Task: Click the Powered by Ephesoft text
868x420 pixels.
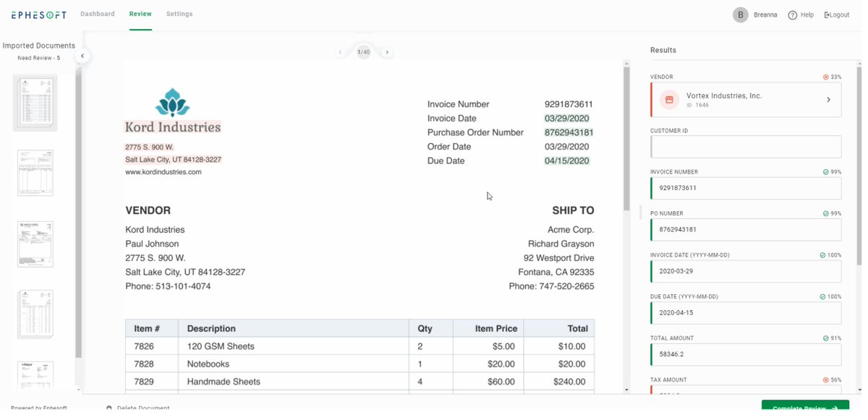Action: pos(38,408)
